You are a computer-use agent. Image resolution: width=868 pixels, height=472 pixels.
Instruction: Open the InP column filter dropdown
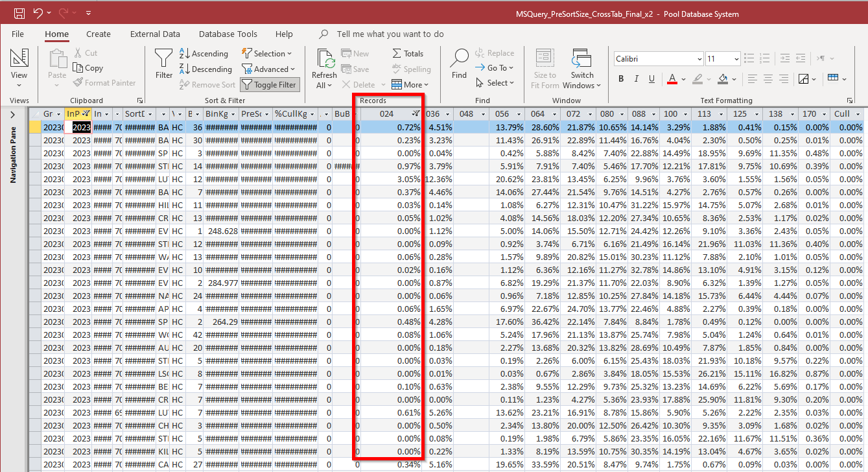(85, 114)
